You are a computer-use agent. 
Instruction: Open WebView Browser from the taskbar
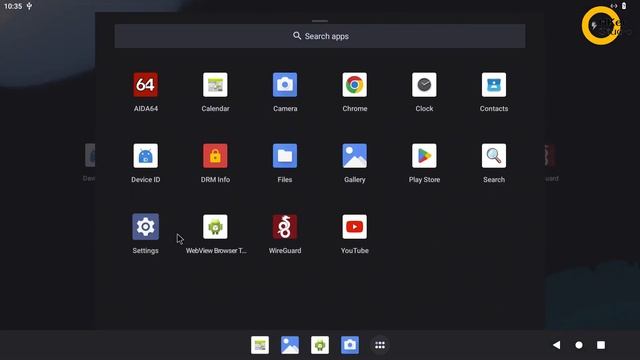[x=320, y=345]
